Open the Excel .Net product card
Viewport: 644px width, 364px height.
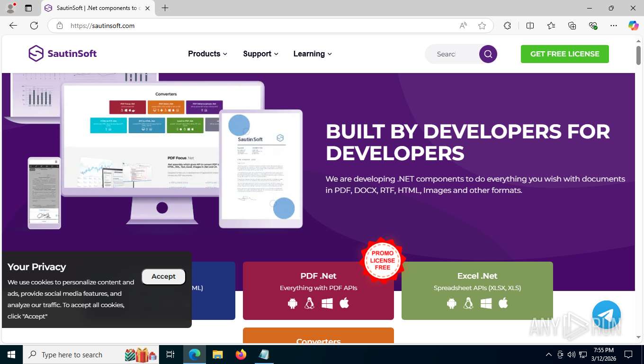[x=477, y=291]
